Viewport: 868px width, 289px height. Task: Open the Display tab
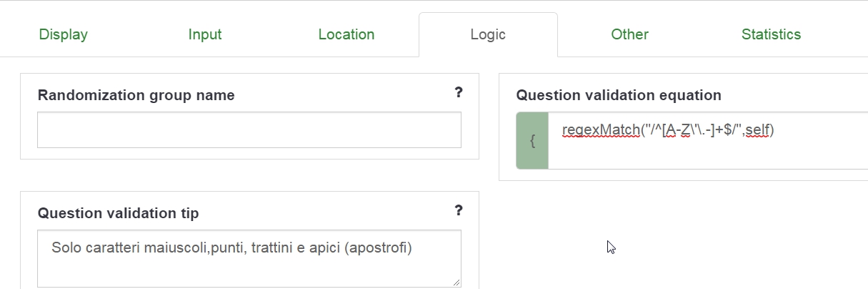(x=64, y=34)
